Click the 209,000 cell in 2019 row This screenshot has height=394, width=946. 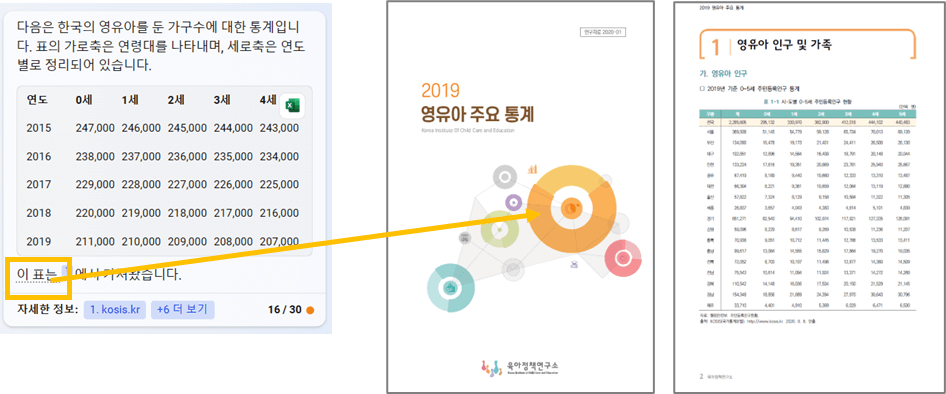click(x=187, y=241)
